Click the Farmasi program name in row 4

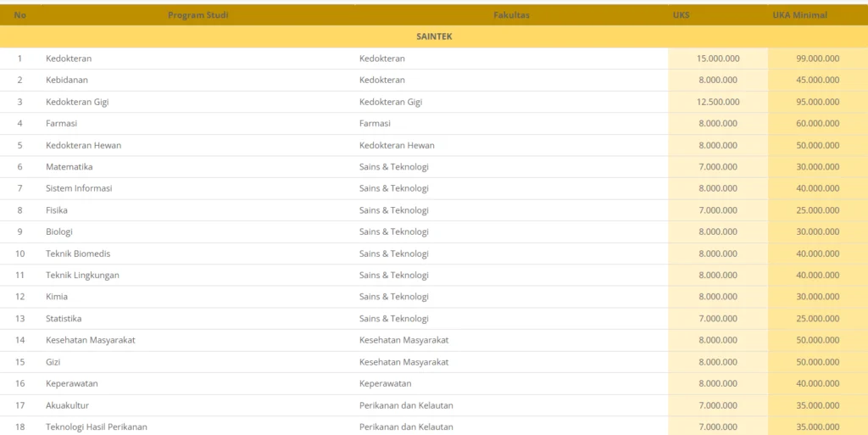coord(61,124)
